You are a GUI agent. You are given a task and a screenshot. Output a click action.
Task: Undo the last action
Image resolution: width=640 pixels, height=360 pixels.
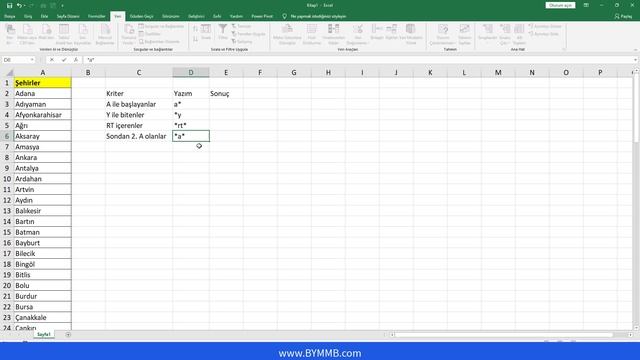pyautogui.click(x=19, y=5)
